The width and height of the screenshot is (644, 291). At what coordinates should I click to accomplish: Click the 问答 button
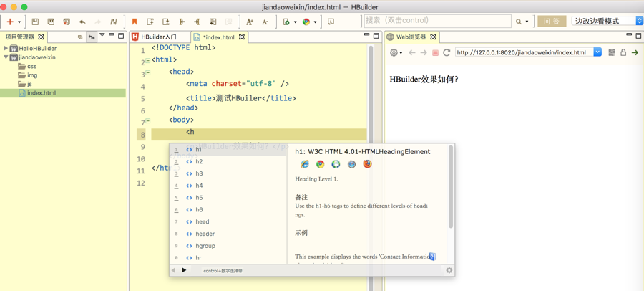pos(552,22)
